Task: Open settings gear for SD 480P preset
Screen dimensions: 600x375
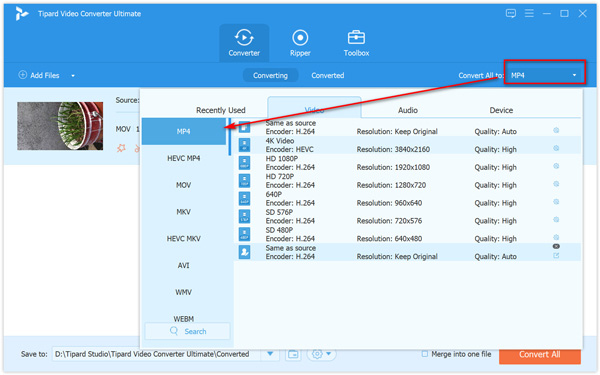Action: pos(556,237)
